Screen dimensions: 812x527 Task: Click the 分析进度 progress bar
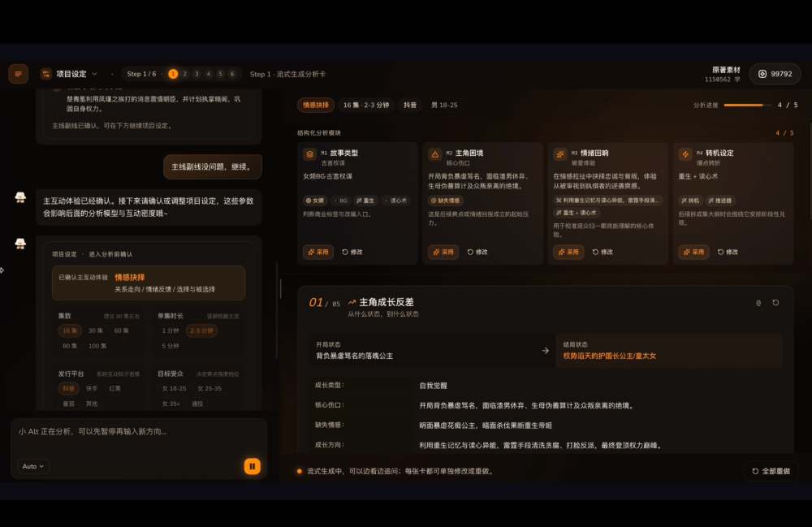point(748,105)
